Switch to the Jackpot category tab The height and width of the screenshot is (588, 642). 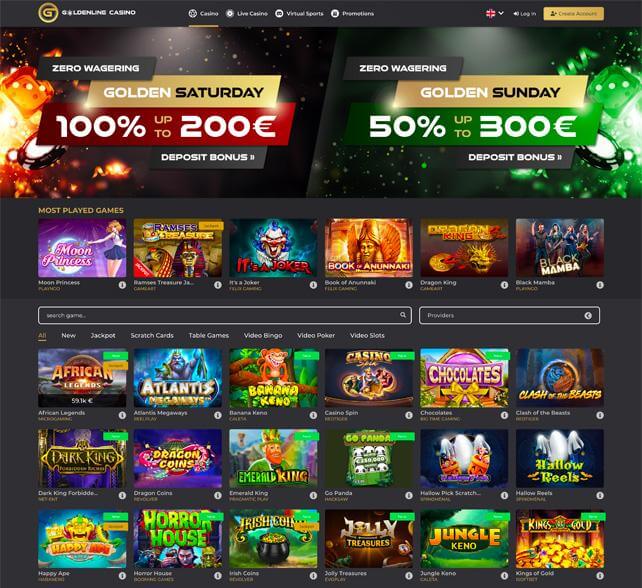(x=103, y=335)
